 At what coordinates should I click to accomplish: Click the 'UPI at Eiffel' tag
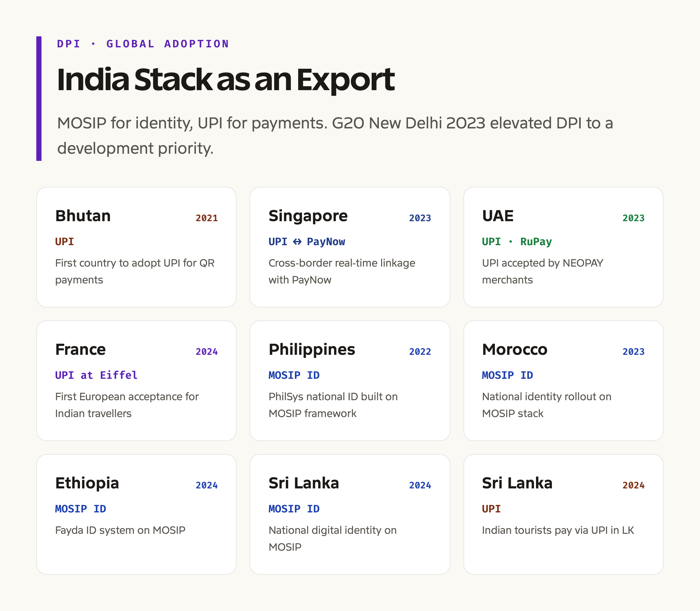point(96,376)
